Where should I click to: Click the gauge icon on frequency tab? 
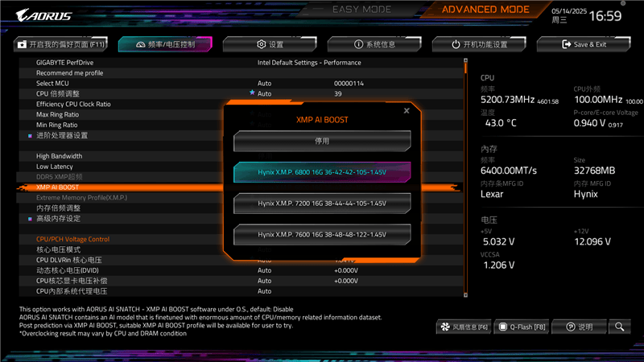[140, 44]
